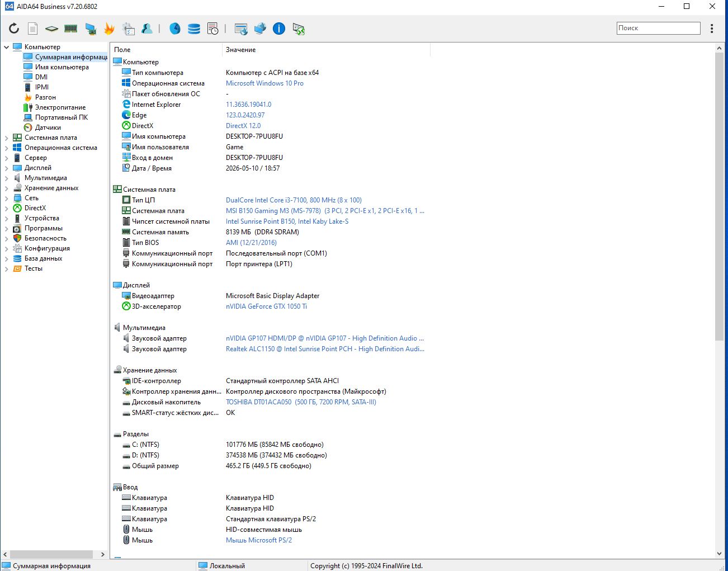Image resolution: width=728 pixels, height=571 pixels.
Task: Launch the flame stability test icon
Action: pos(109,29)
